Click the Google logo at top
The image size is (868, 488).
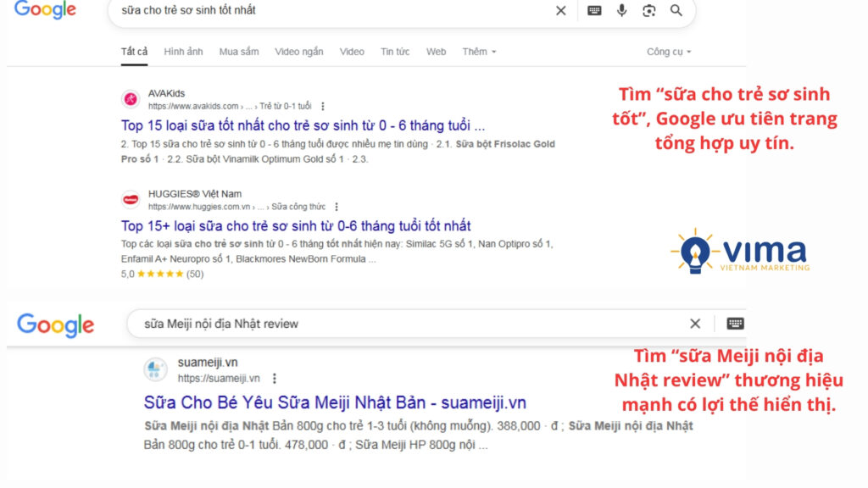point(46,9)
